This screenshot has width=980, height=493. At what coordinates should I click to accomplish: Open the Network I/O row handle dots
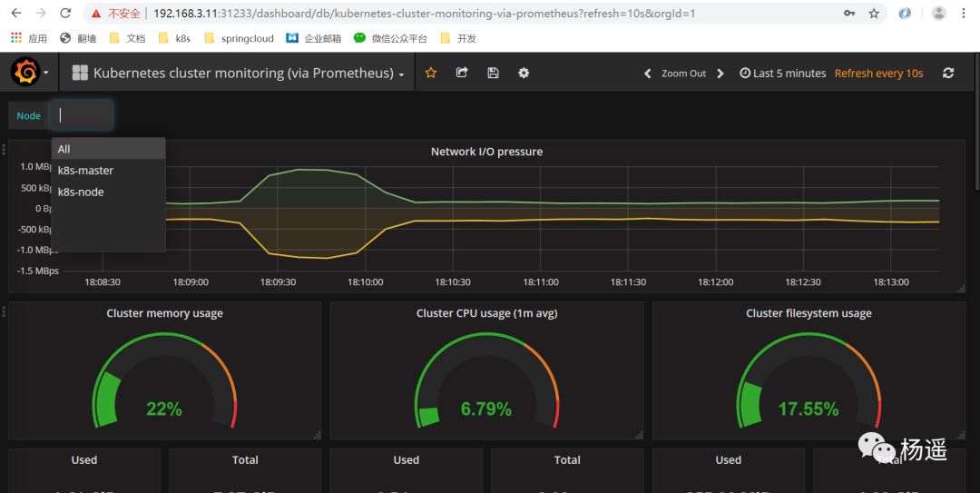(4, 150)
